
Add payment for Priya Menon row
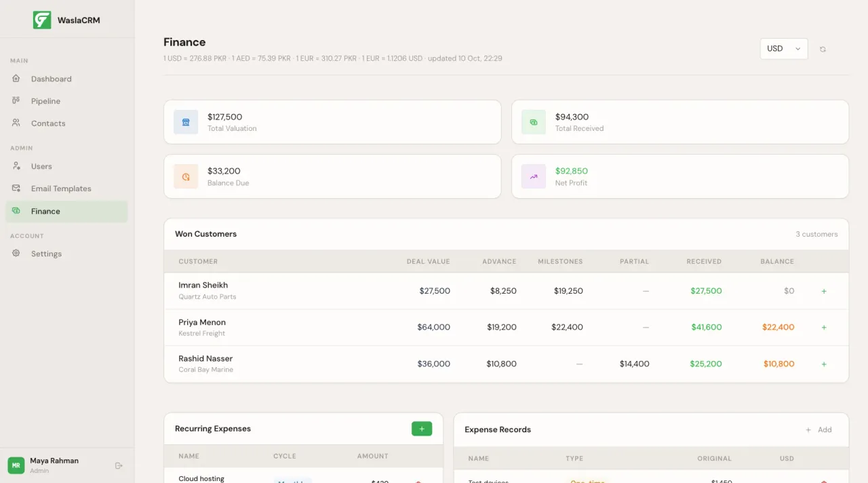[824, 327]
